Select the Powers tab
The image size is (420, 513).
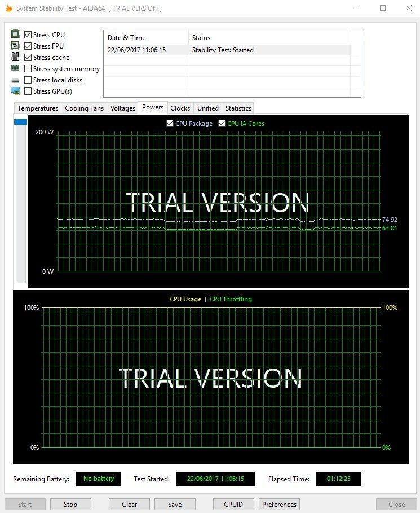pos(153,107)
